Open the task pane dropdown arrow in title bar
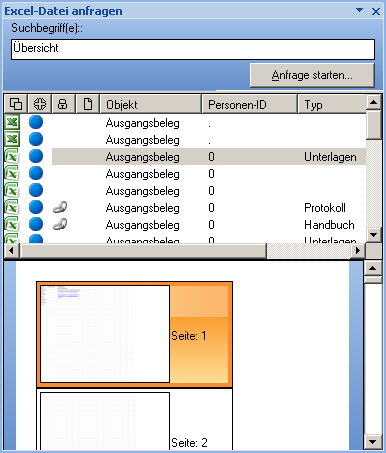Viewport: 386px width, 453px height. click(x=359, y=10)
